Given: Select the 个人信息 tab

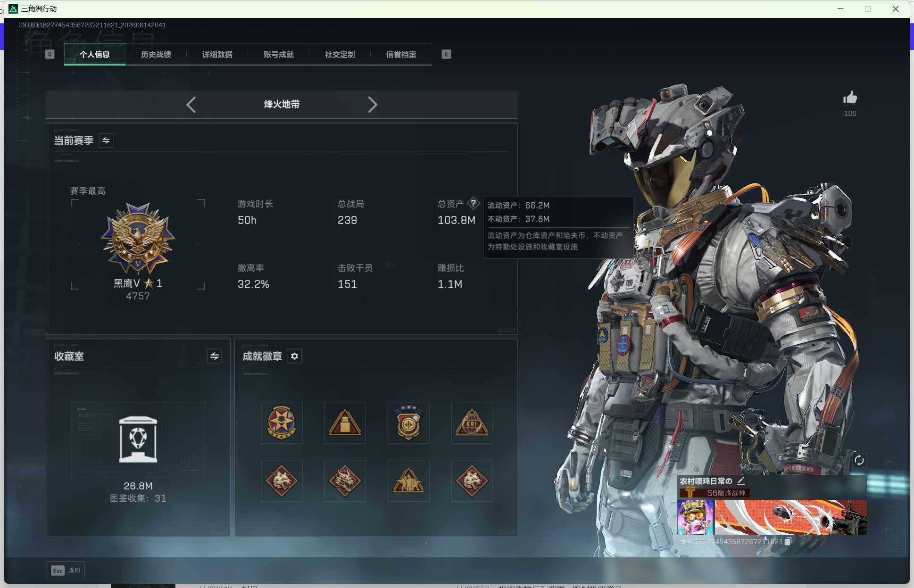Looking at the screenshot, I should coord(95,55).
